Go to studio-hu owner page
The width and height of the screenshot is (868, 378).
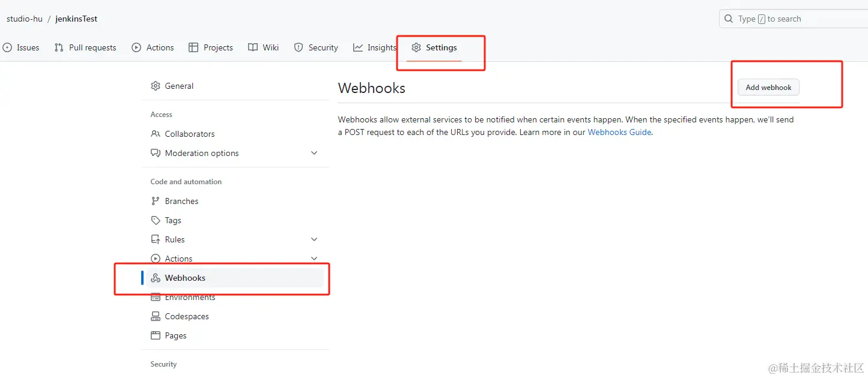pyautogui.click(x=25, y=19)
